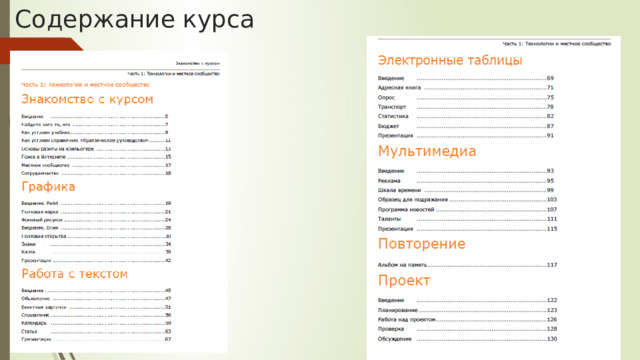This screenshot has width=640, height=360.
Task: Click page number 117 in Повторение section
Action: [552, 265]
